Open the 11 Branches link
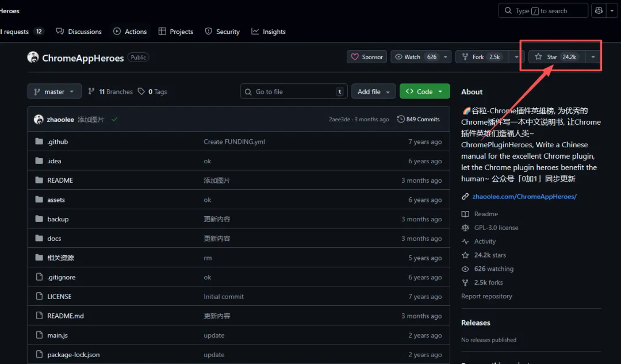 (110, 91)
